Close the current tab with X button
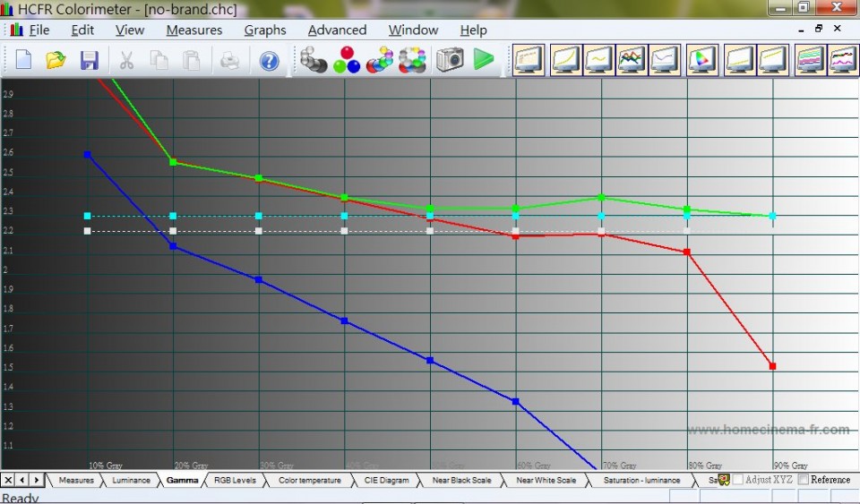The image size is (860, 504). pyautogui.click(x=8, y=481)
